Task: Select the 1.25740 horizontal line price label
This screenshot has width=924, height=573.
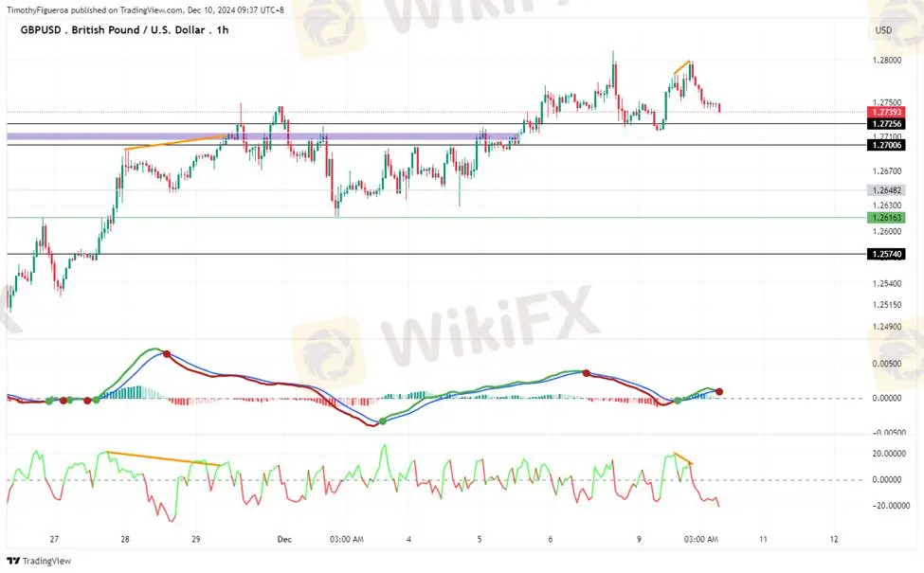Action: (x=886, y=255)
